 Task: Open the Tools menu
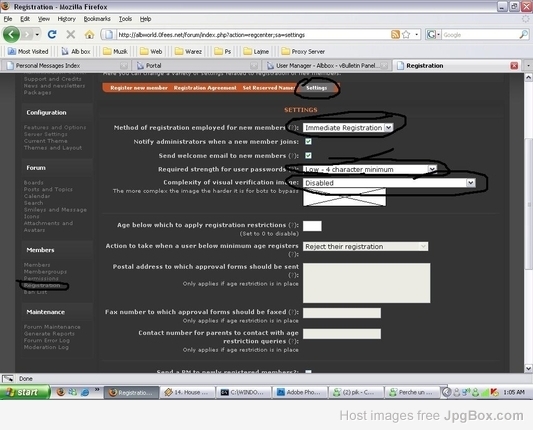click(125, 19)
